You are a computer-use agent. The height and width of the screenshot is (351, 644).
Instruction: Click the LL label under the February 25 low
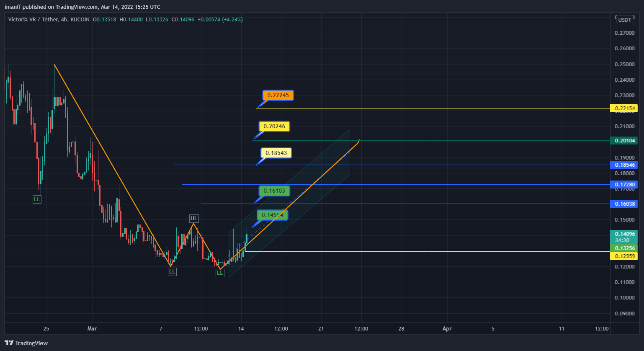pos(37,199)
